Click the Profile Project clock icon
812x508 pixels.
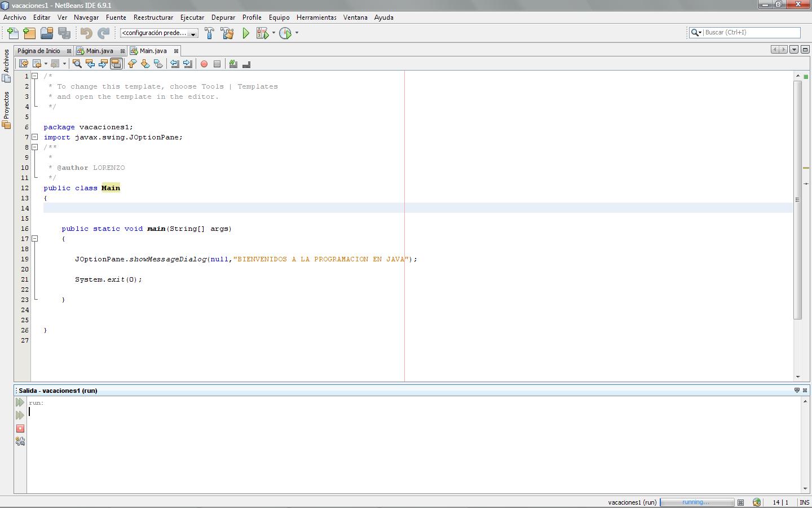coord(285,33)
